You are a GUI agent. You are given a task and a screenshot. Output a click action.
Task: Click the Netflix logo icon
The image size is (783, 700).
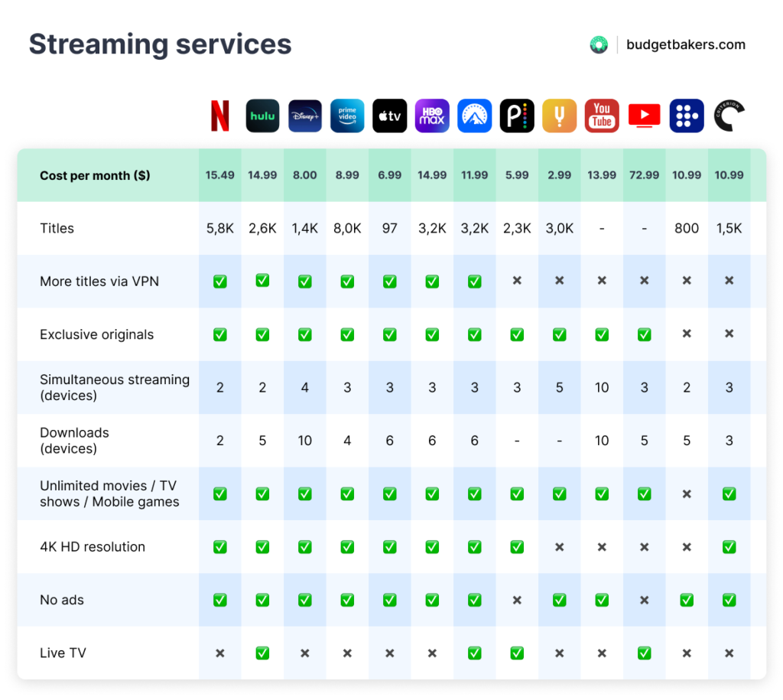pos(220,116)
